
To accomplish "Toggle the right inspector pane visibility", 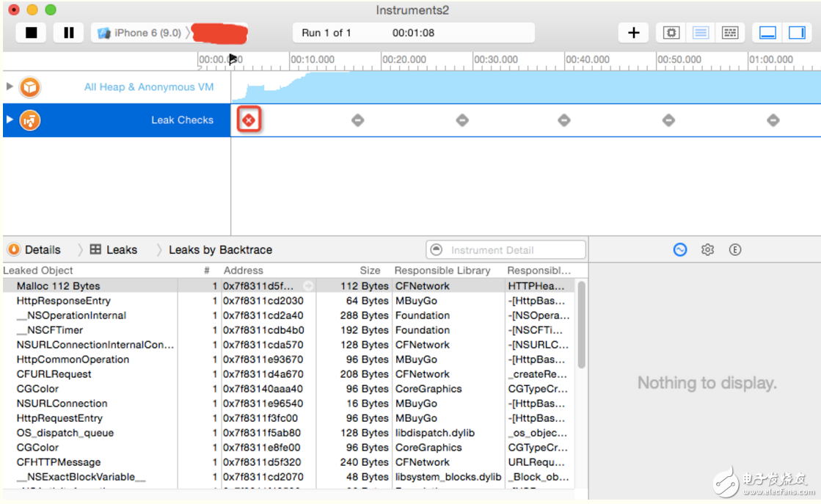I will point(797,33).
